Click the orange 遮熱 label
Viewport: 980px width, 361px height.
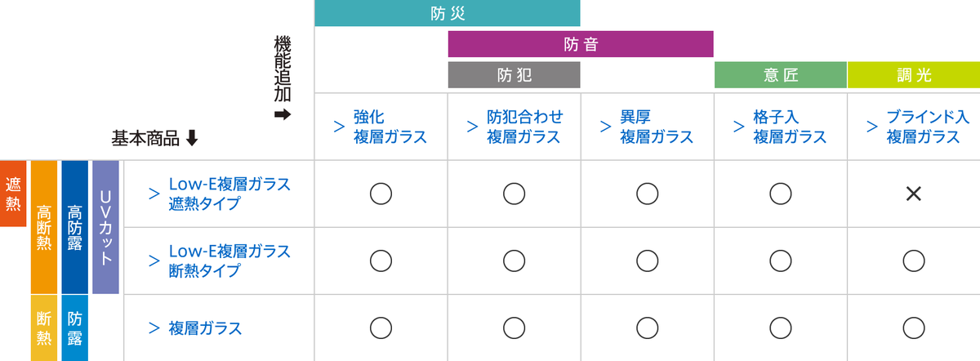(x=13, y=194)
